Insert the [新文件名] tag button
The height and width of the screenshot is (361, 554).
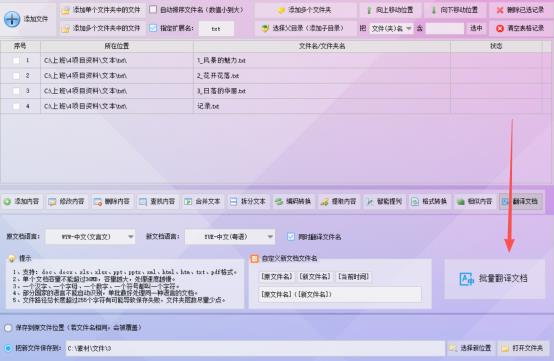315,277
